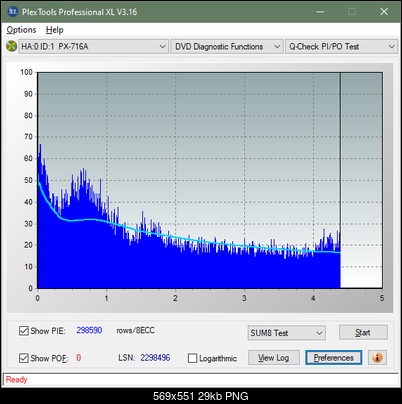
Task: Click the View Log button
Action: [274, 358]
